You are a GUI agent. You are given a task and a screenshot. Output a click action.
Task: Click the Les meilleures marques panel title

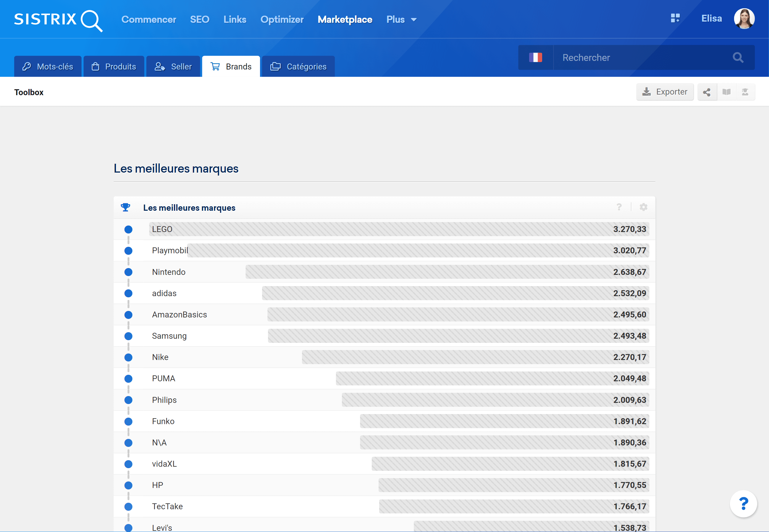coord(189,208)
